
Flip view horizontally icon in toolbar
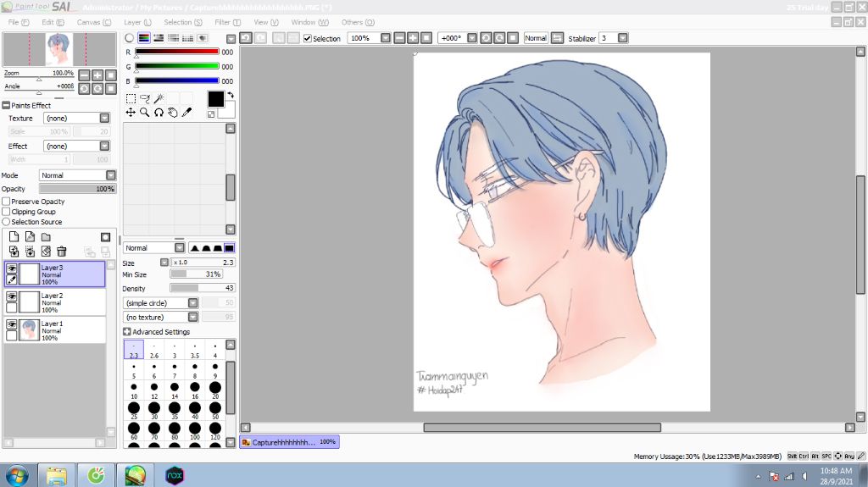pyautogui.click(x=558, y=37)
